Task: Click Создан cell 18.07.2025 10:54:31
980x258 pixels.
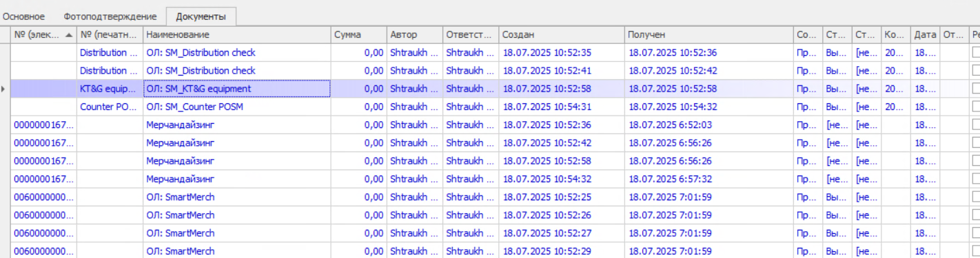Action: 562,107
